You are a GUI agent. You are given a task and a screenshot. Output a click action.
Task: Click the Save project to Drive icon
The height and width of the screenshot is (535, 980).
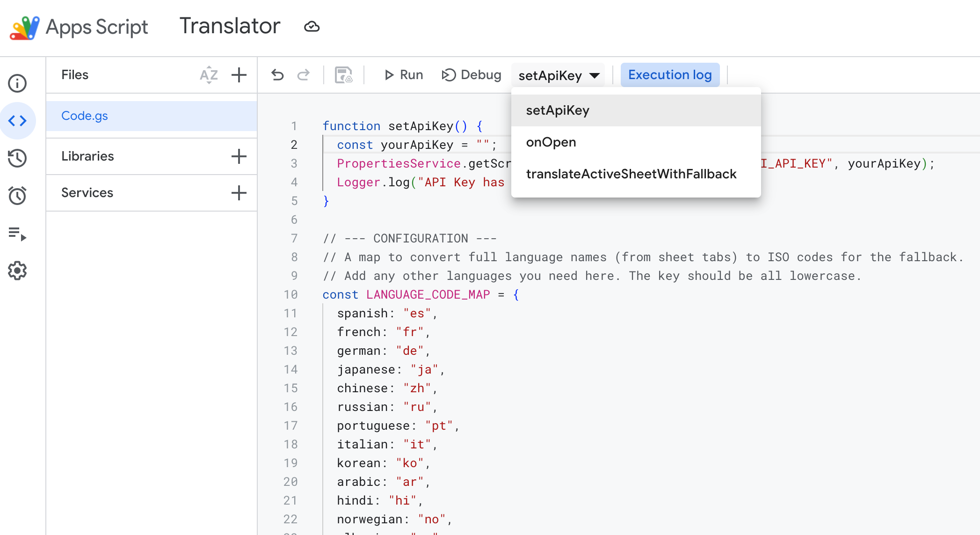(343, 75)
